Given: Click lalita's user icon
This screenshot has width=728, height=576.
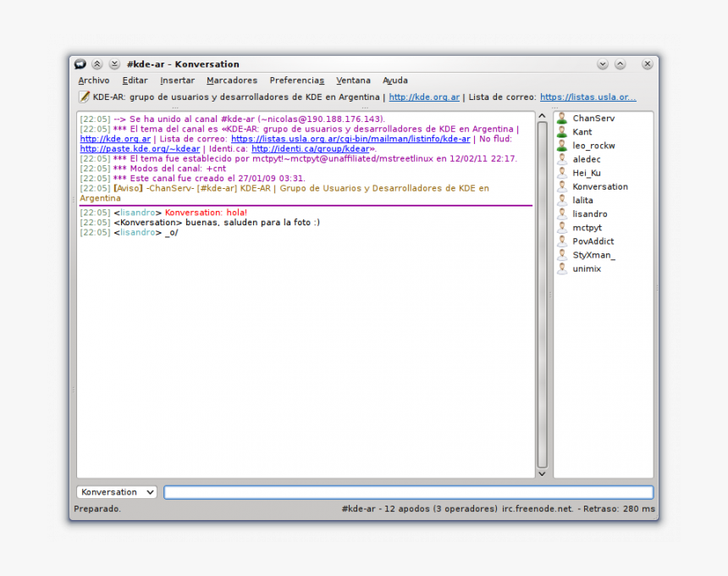Looking at the screenshot, I should click(562, 200).
